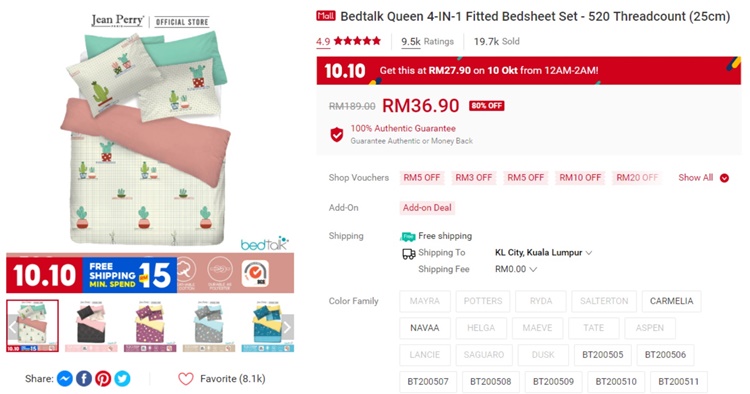Share product on Facebook
Screen dimensions: 750x394
84,379
